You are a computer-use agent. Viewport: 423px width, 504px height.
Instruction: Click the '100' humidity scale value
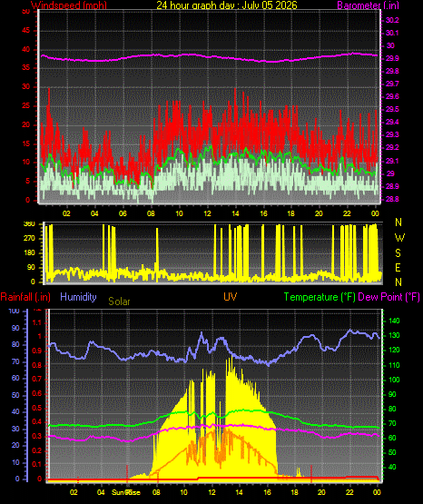pos(14,311)
